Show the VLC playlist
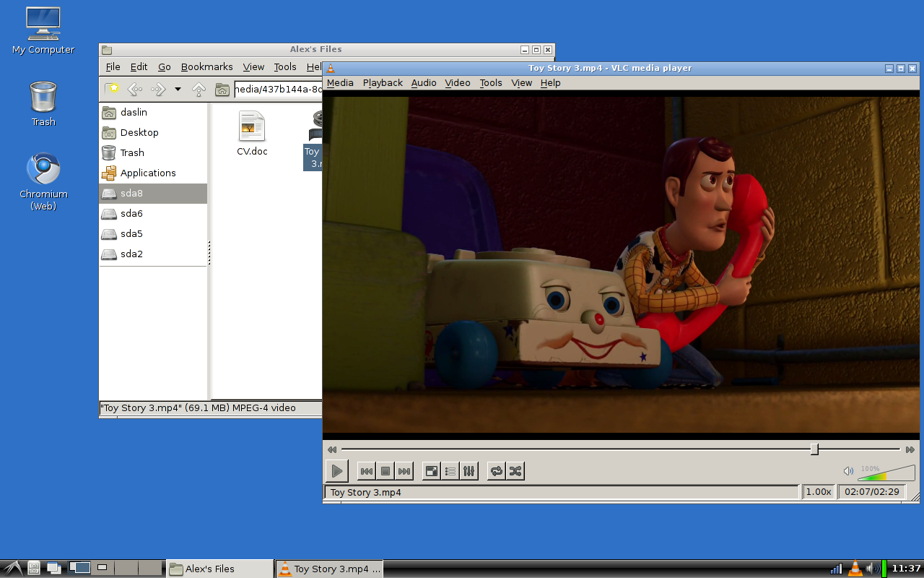Viewport: 924px width, 578px height. (x=450, y=471)
